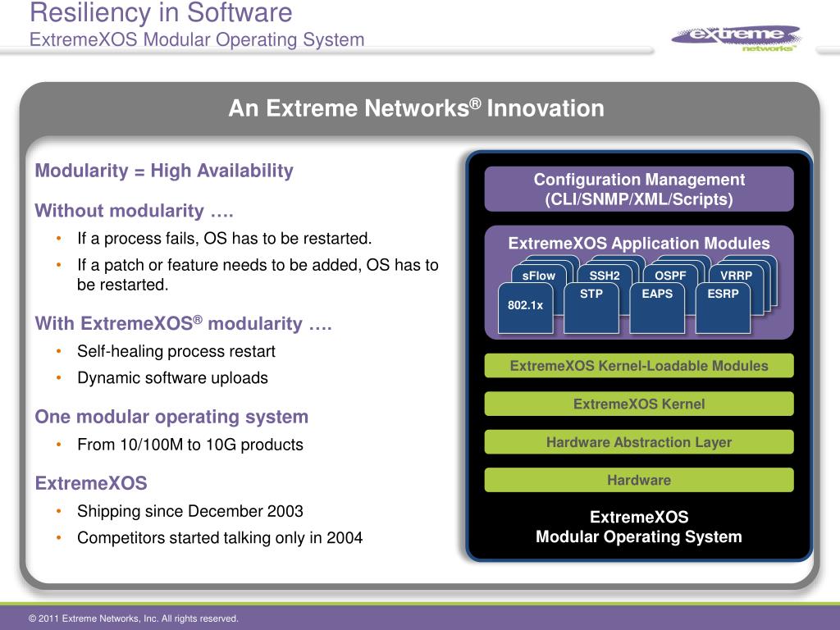840x630 pixels.
Task: Click 'If a process fails, OS has to be restarted.'
Action: click(225, 239)
